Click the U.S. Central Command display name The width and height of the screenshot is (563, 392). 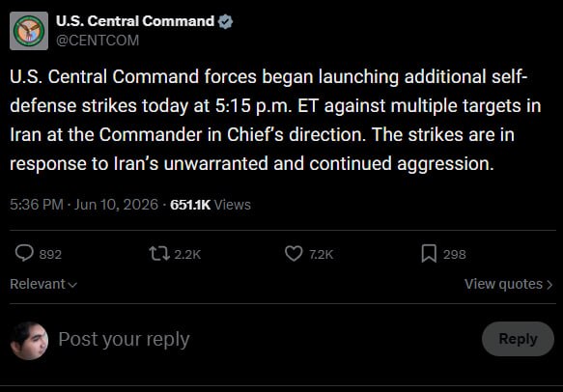(135, 21)
